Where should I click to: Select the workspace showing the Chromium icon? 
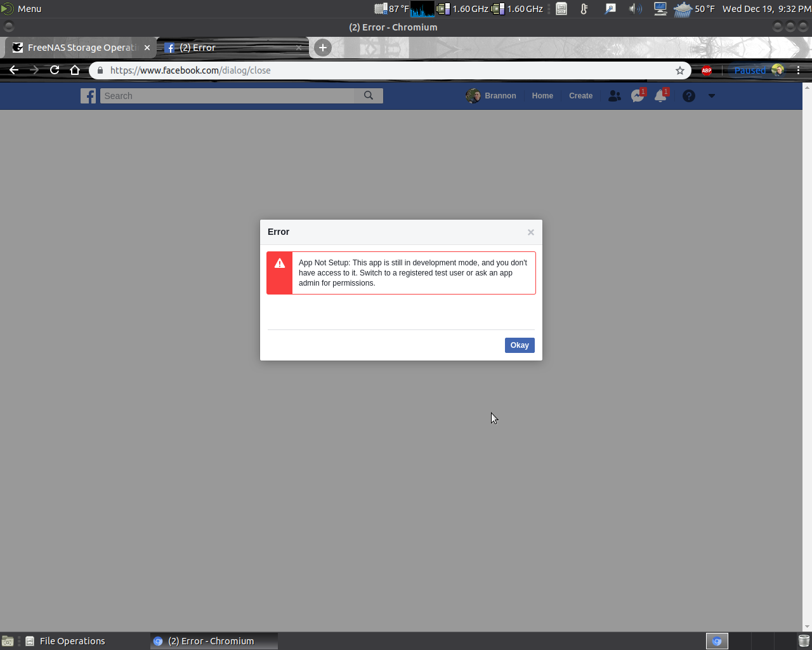717,641
